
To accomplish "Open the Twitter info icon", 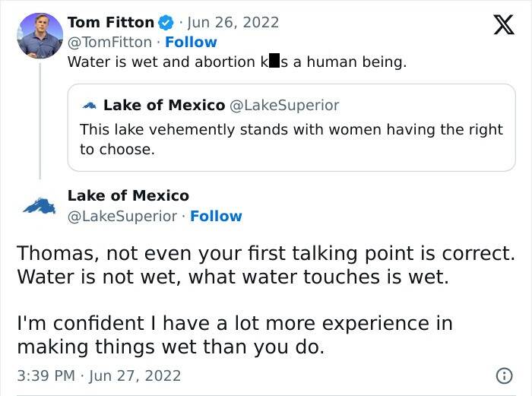I will click(x=502, y=375).
